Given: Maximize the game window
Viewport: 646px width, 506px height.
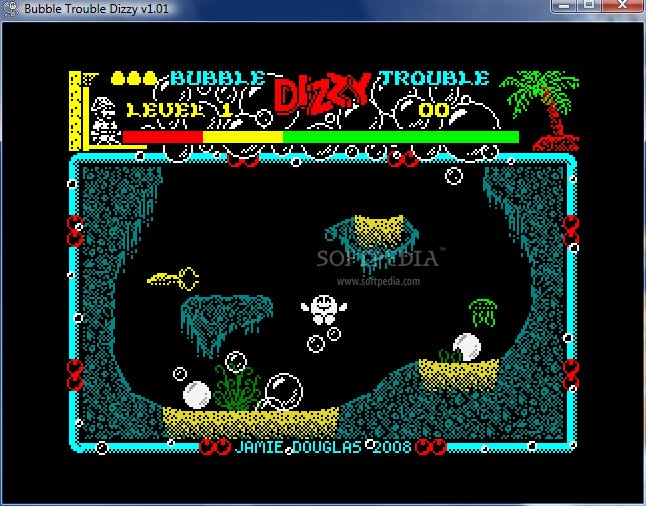Looking at the screenshot, I should point(589,6).
